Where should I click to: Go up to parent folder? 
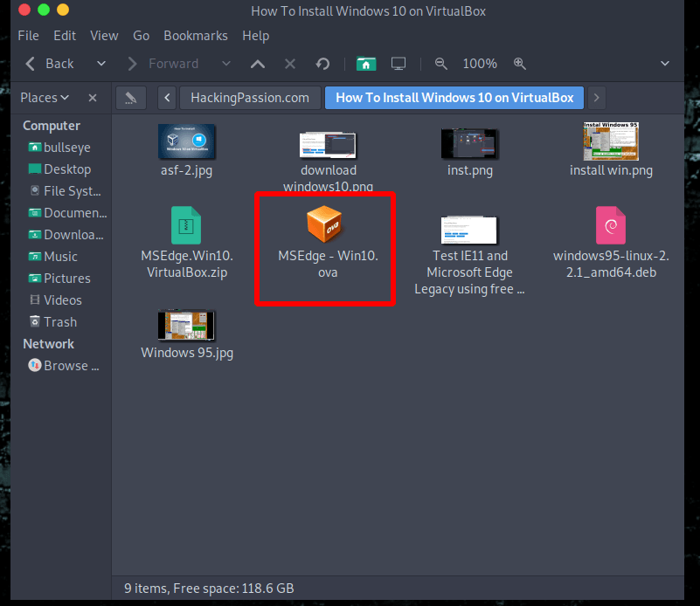click(x=258, y=65)
